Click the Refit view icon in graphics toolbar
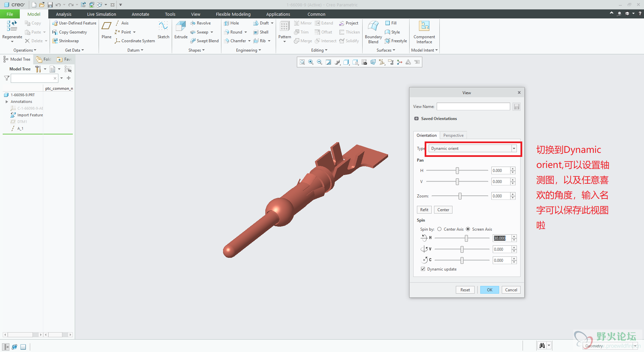The width and height of the screenshot is (644, 352). tap(302, 62)
